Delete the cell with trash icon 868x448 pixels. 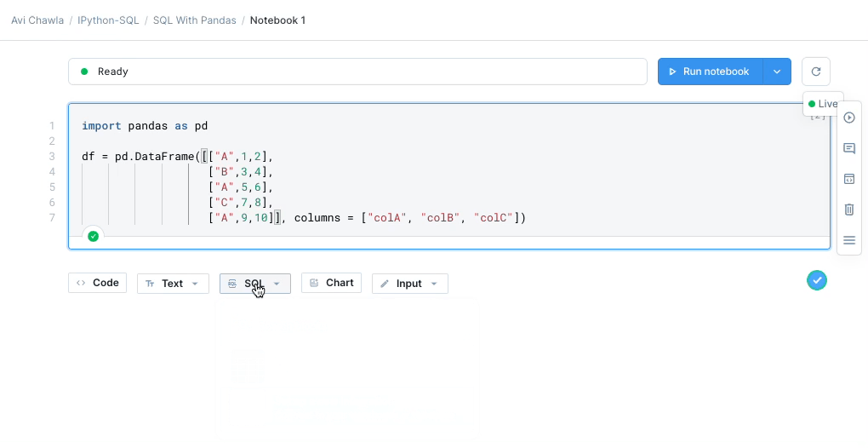pos(848,210)
